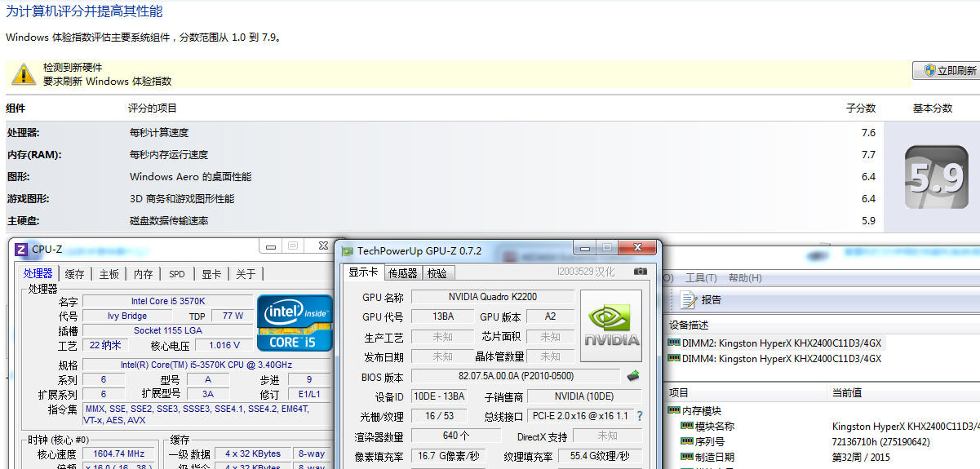Click the technology value 22 纳米
Viewport: 980px width, 469px height.
point(105,345)
